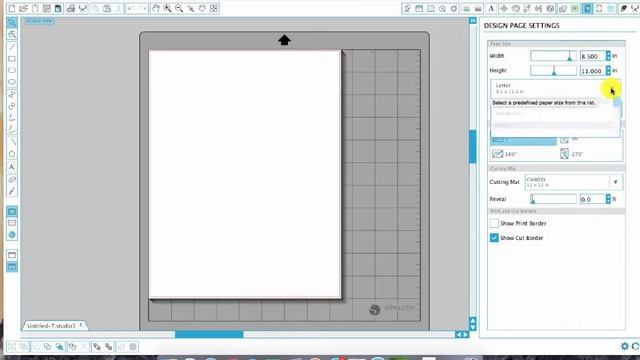Select the Eraser tool
Screen dimensions: 640x360
[12, 179]
